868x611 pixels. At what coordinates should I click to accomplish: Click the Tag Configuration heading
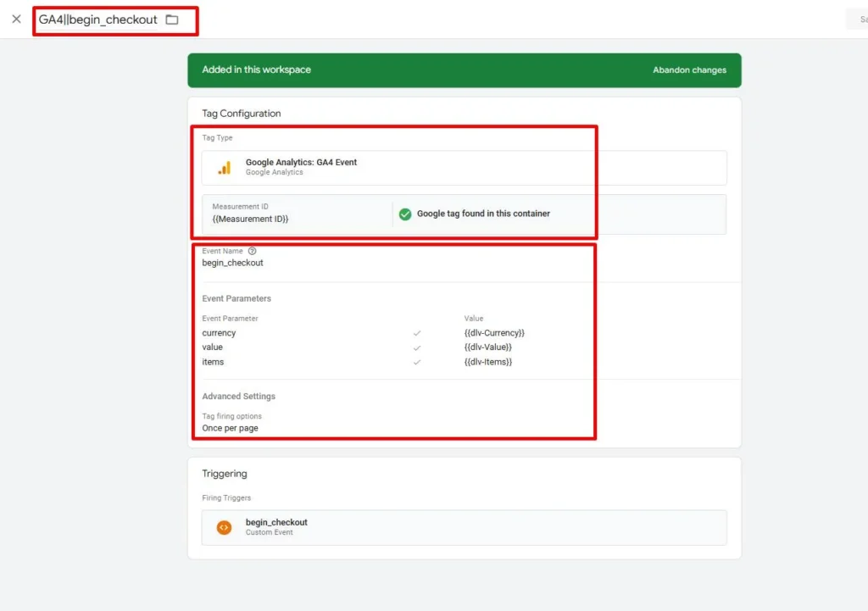pos(242,114)
